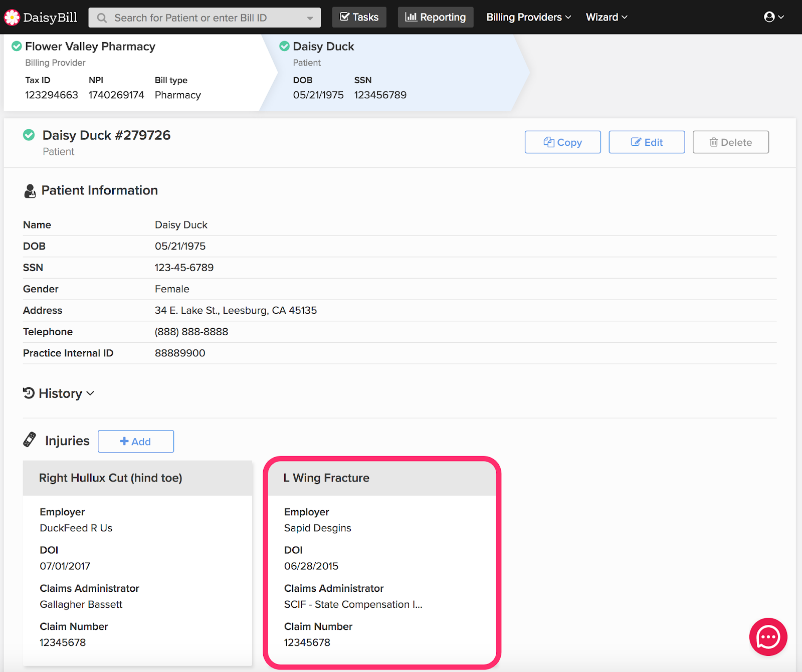Edit the patient Daisy Duck

point(647,142)
